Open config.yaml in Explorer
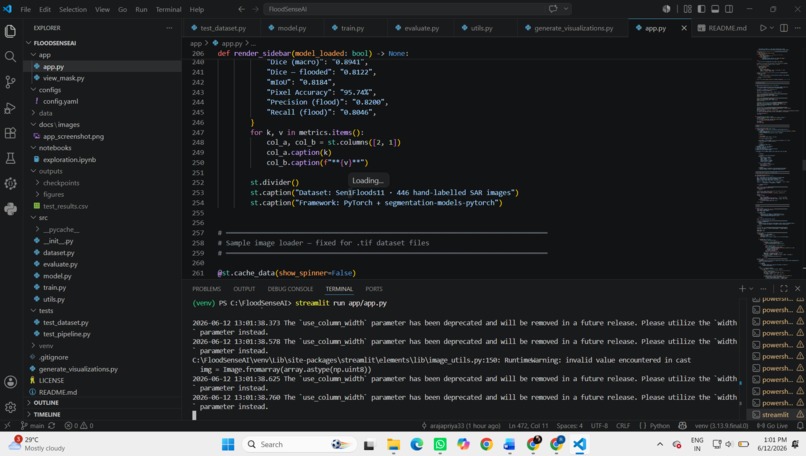Image resolution: width=806 pixels, height=456 pixels. click(x=60, y=101)
